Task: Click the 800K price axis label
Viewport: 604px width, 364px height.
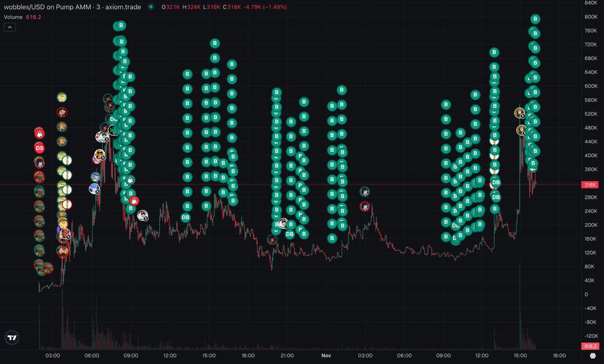Action: point(590,17)
